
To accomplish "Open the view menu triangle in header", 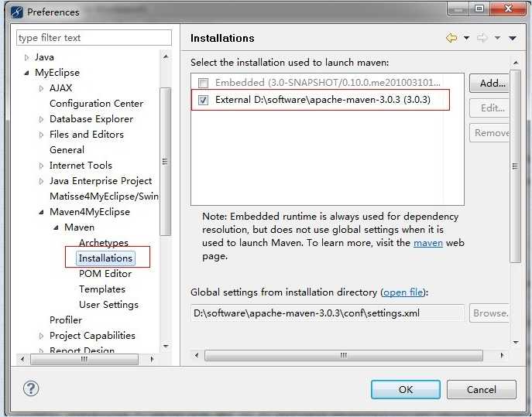I will point(512,38).
